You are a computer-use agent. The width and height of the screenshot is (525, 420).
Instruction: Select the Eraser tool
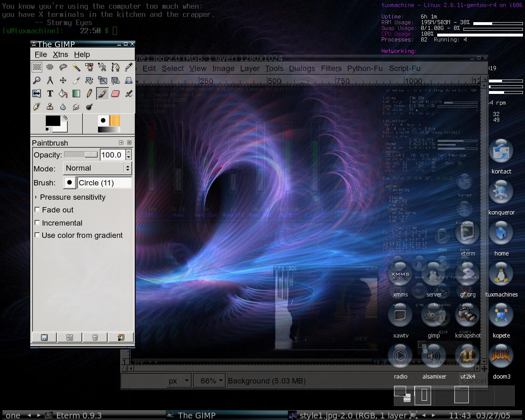click(x=116, y=94)
